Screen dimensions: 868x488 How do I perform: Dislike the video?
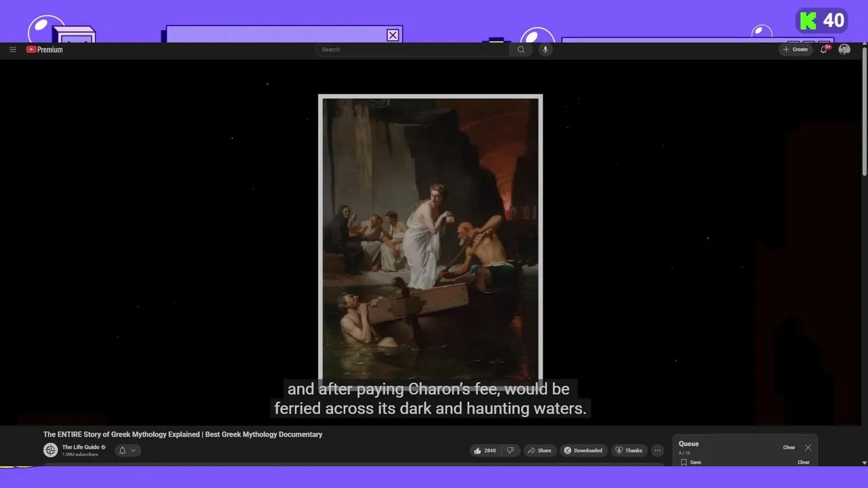point(511,450)
